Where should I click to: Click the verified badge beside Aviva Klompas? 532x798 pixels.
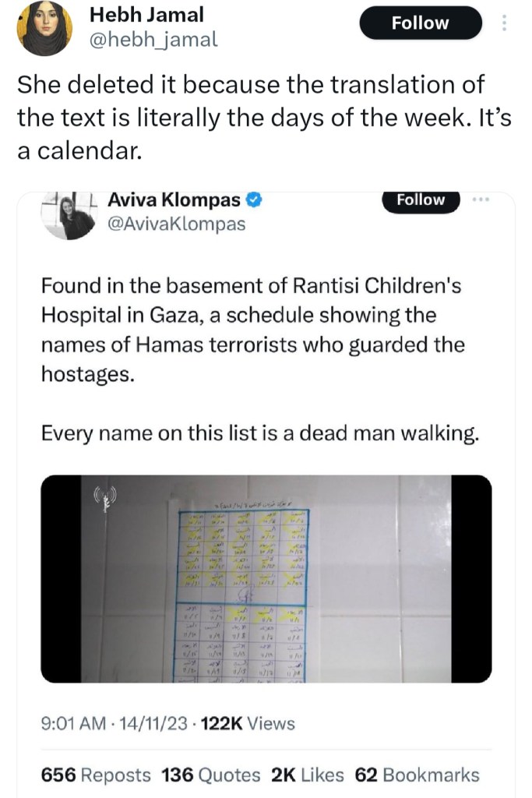coord(253,200)
